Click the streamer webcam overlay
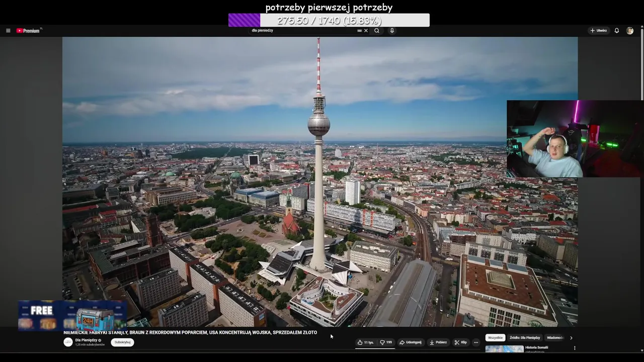 pyautogui.click(x=575, y=139)
